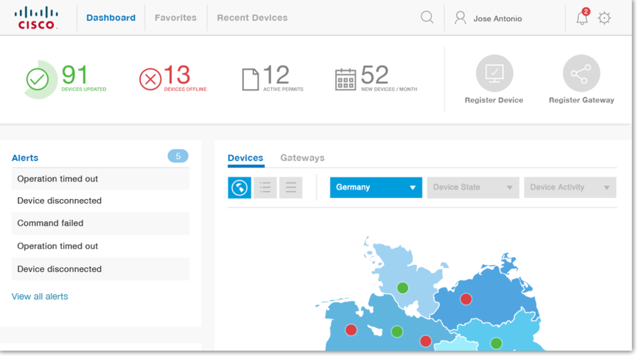Open the Device State dropdown
The height and width of the screenshot is (364, 644).
click(473, 187)
